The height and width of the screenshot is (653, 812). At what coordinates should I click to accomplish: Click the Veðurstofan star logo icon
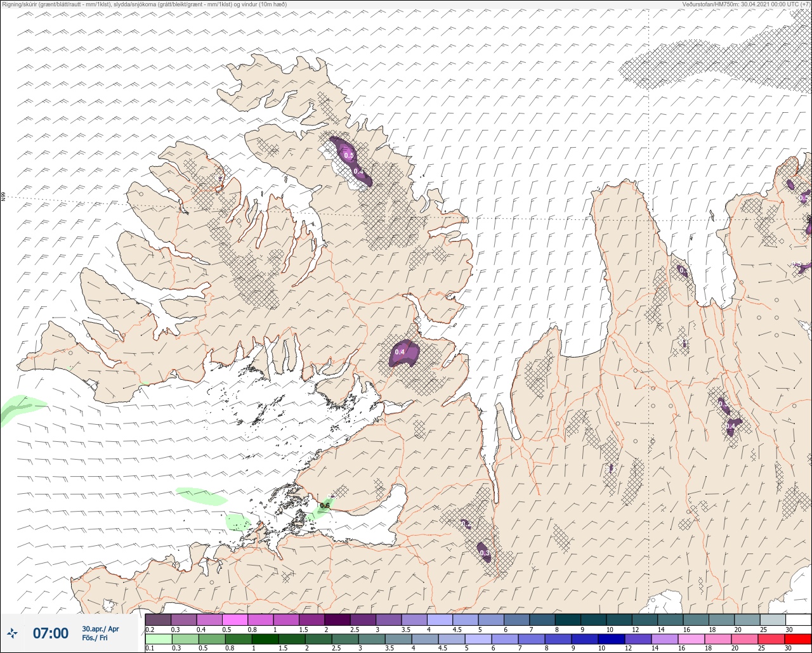point(12,633)
